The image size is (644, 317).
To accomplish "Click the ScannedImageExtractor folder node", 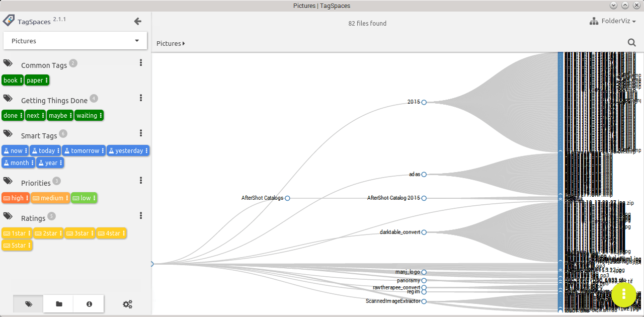I will pyautogui.click(x=424, y=301).
